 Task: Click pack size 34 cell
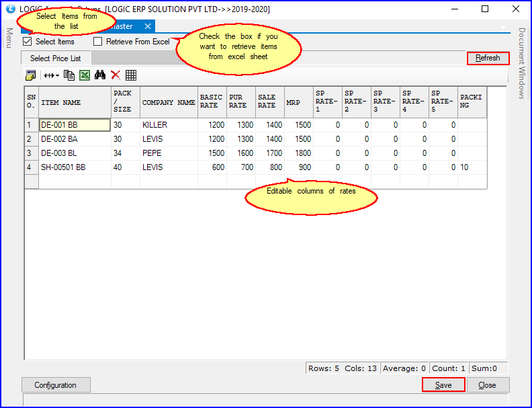coord(125,153)
